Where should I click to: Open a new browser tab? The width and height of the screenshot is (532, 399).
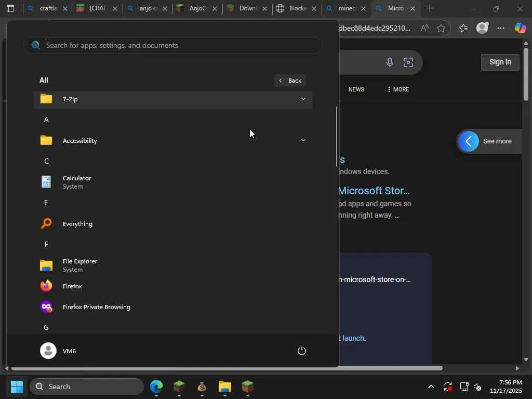tap(430, 8)
